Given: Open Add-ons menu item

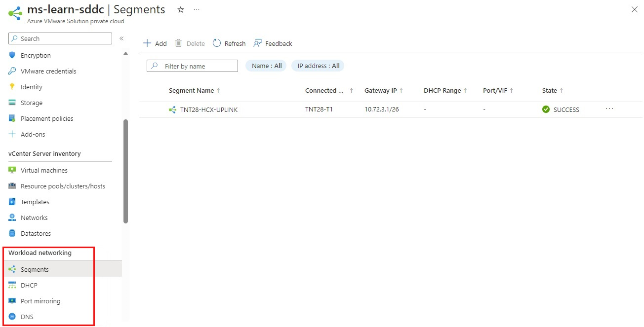Looking at the screenshot, I should point(33,134).
